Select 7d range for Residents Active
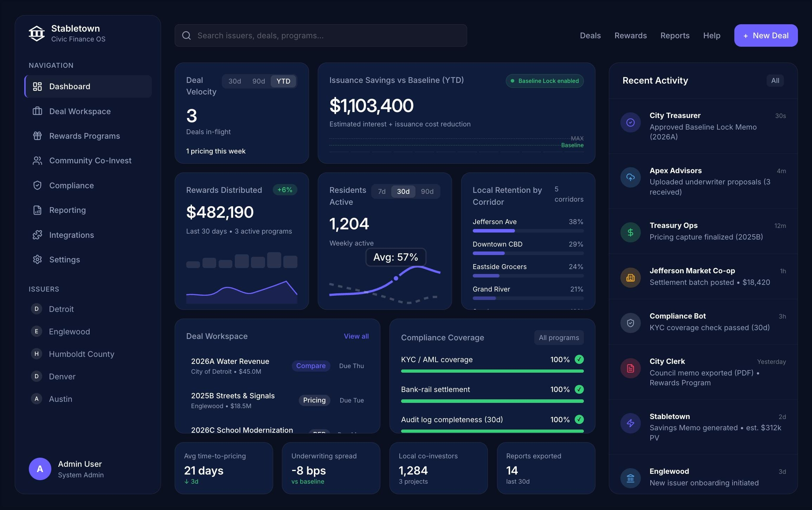Image resolution: width=812 pixels, height=510 pixels. coord(381,191)
